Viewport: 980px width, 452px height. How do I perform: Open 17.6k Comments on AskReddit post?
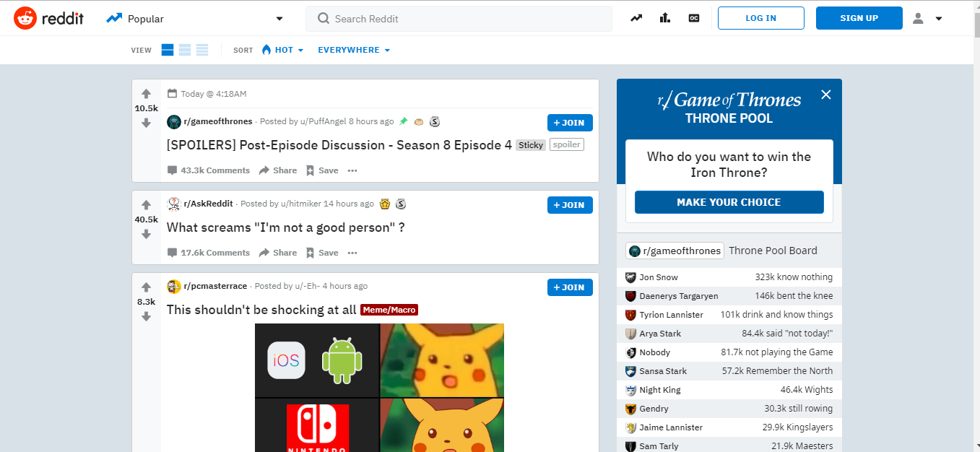click(209, 253)
